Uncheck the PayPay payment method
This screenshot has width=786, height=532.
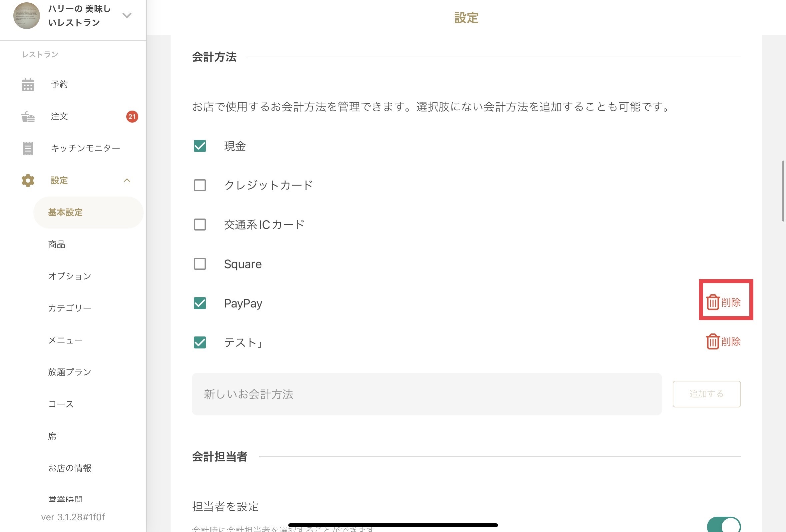[x=200, y=303]
